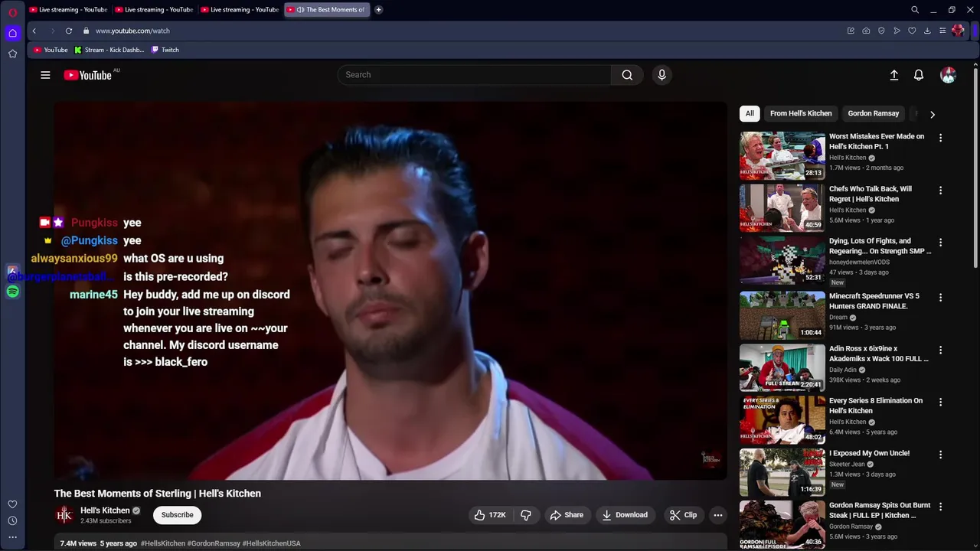Open the browser profile avatar in toolbar

tap(958, 31)
